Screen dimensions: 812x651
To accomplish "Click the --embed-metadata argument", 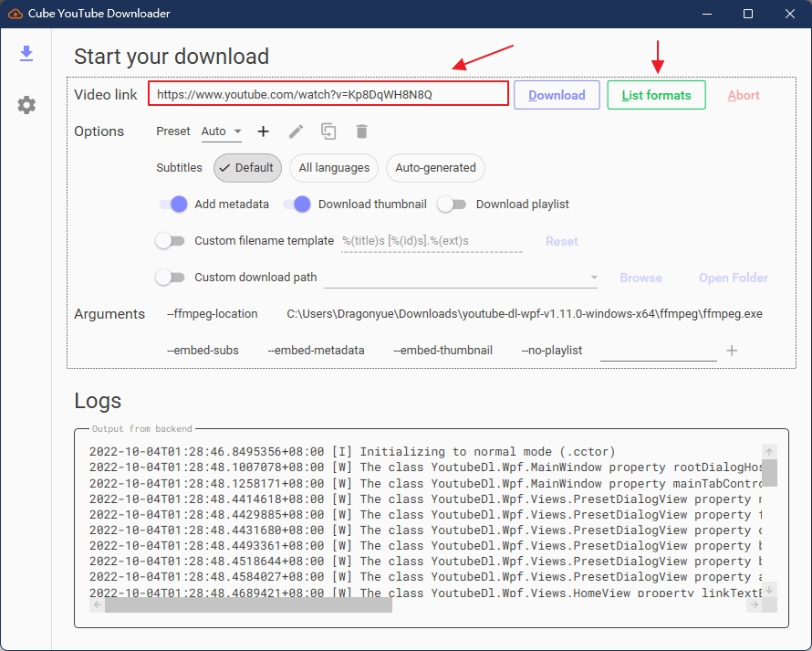I will point(316,351).
